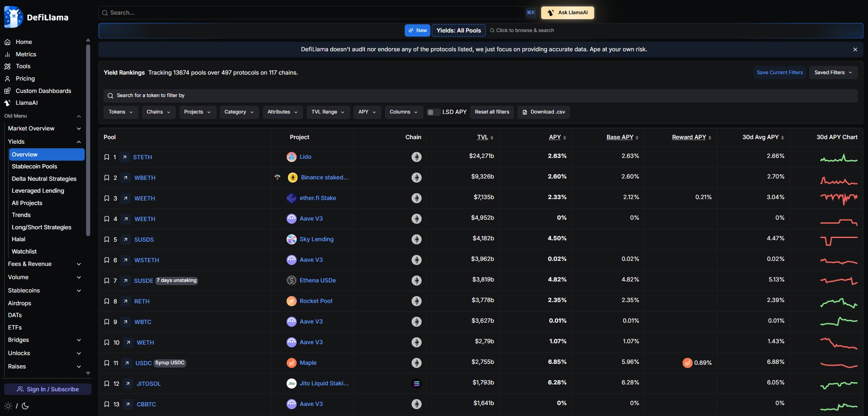Open Stablecoin Pools in the sidebar

click(34, 167)
